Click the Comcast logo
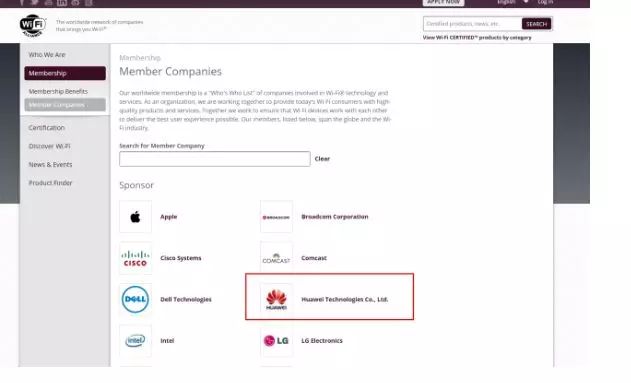Viewport: 631px width, 383px height. (x=276, y=258)
